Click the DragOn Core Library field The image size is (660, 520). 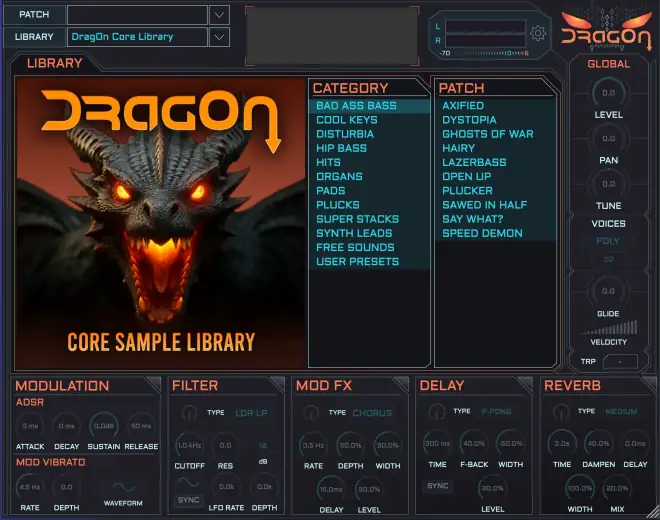click(x=137, y=37)
